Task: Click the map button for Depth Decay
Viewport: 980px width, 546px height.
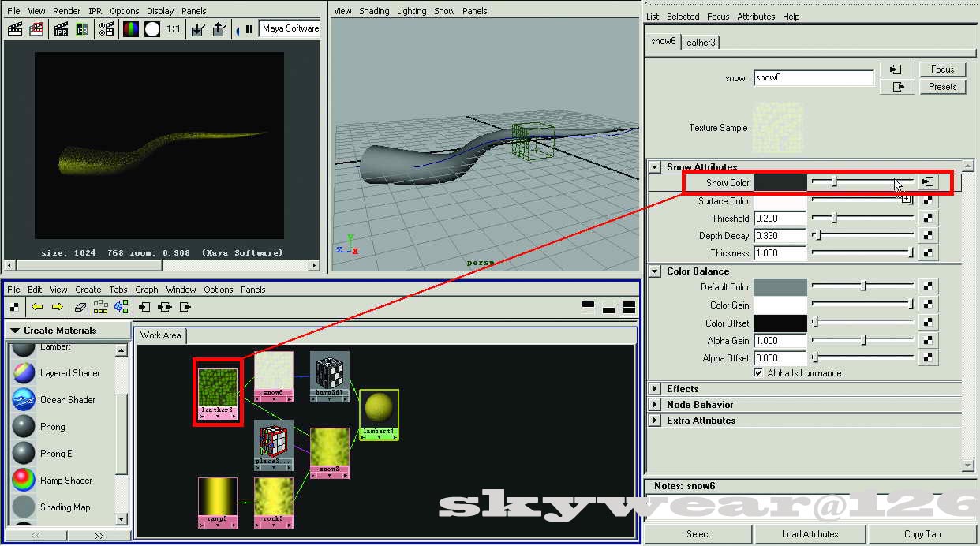Action: pos(928,236)
